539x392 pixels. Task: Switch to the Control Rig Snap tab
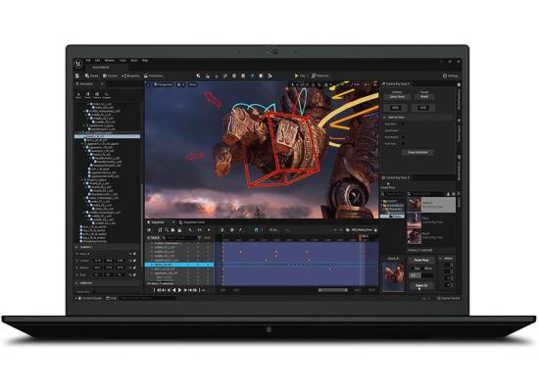[396, 84]
